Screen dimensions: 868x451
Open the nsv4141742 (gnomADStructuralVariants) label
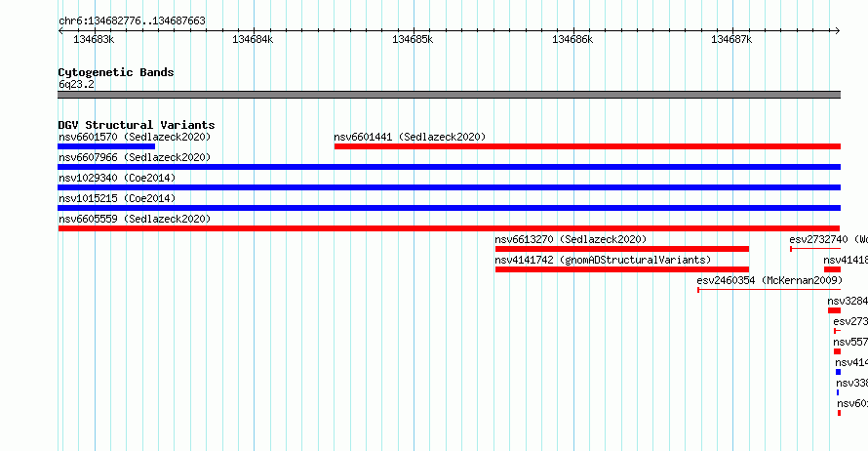coord(603,260)
